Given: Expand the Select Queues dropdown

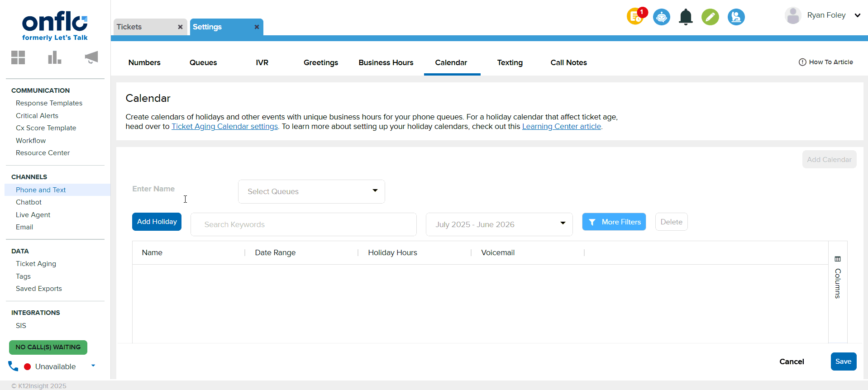Looking at the screenshot, I should [x=311, y=191].
